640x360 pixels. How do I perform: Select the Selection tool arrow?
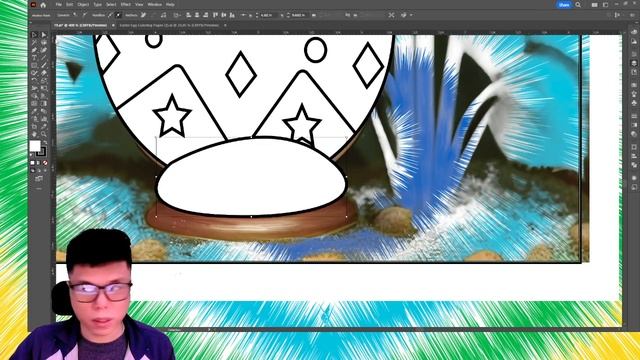[35, 34]
